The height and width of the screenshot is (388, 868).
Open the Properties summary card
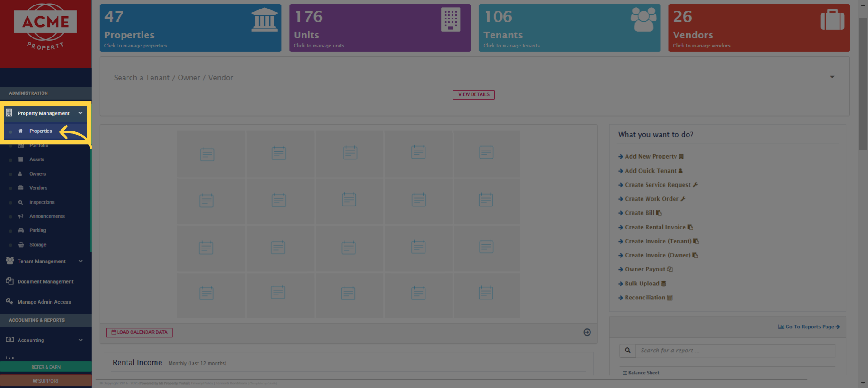pos(190,28)
